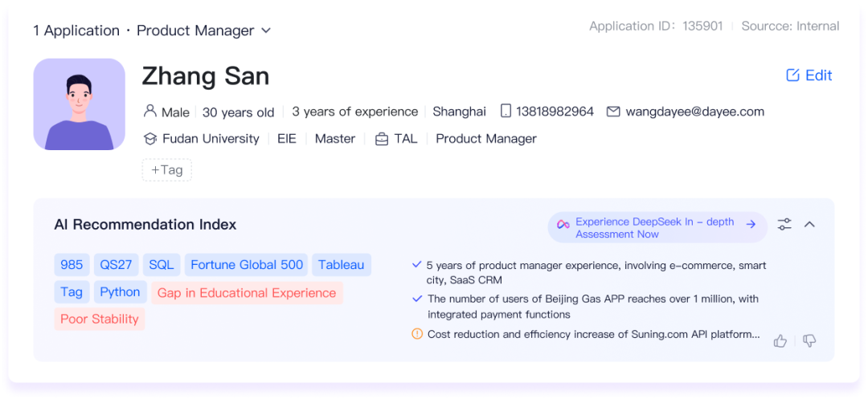Select the Python skill tag
This screenshot has height=399, width=868.
coord(121,292)
